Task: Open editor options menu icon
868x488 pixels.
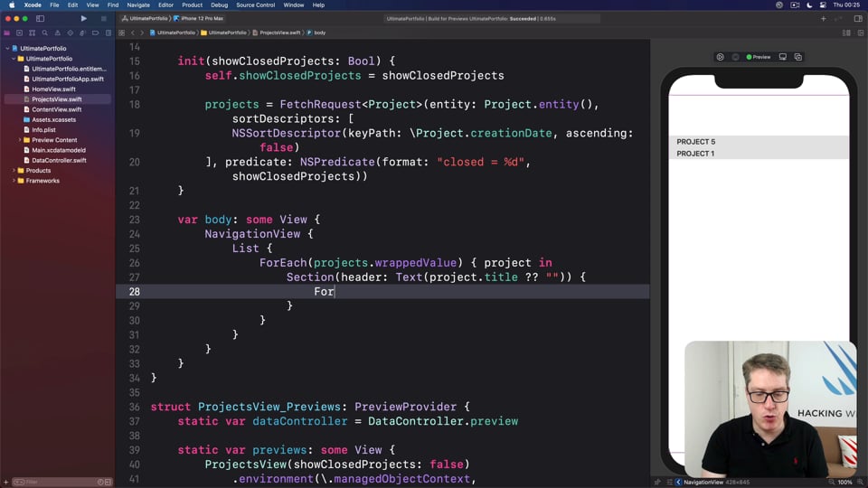Action: tap(846, 33)
